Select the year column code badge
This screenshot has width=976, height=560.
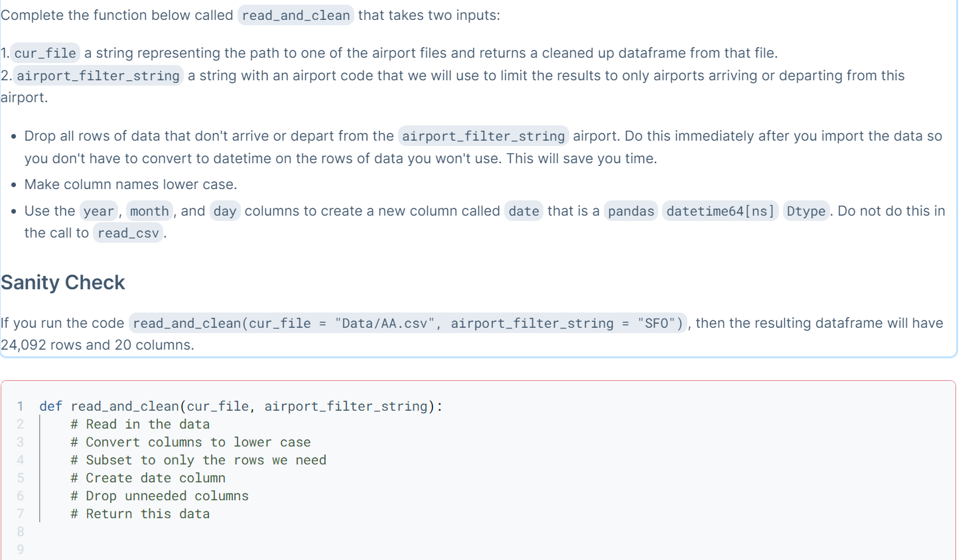[x=98, y=211]
